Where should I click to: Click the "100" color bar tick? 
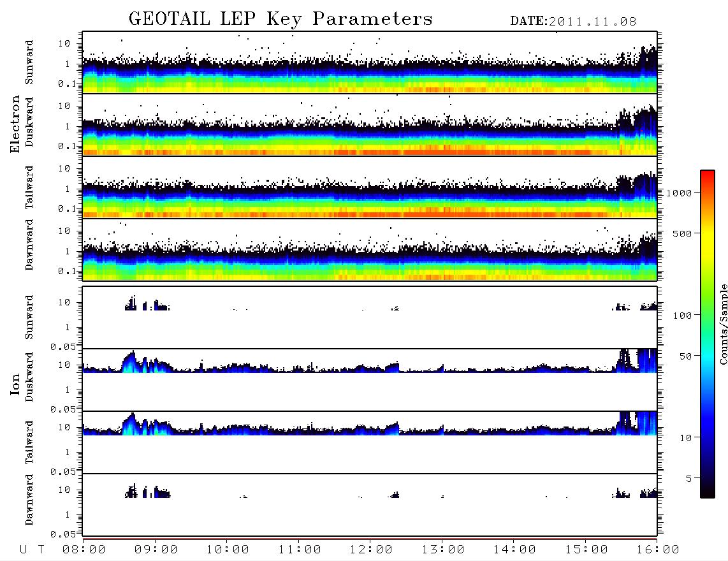[x=683, y=316]
